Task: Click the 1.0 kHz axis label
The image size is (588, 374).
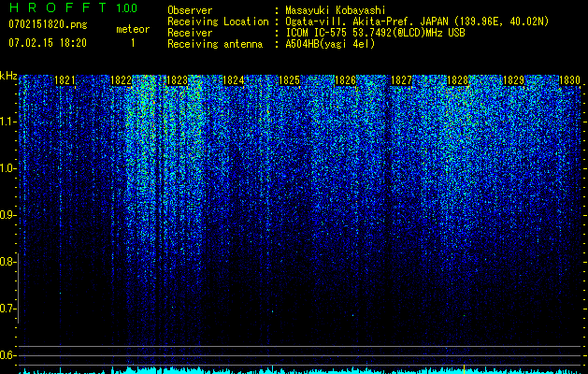Action: [7, 168]
